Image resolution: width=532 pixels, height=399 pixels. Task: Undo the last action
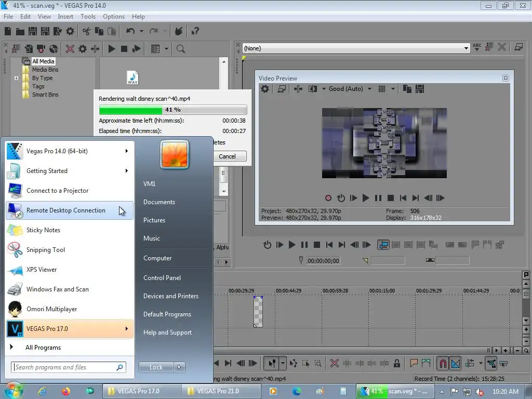(130, 31)
